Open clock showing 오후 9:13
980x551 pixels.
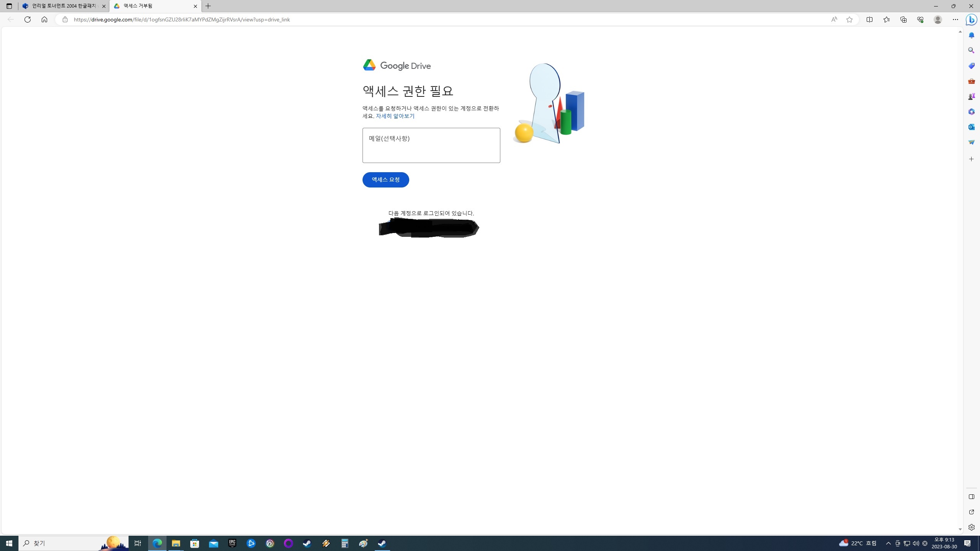coord(944,543)
